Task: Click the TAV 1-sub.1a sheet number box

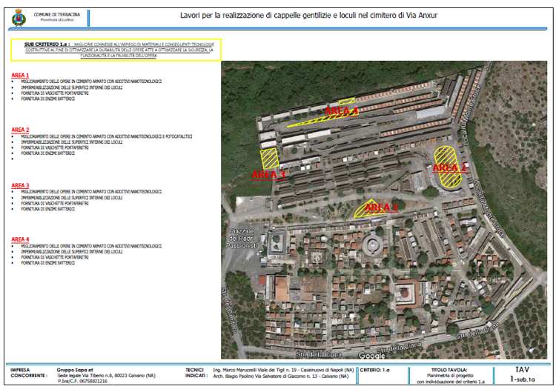Action: coord(522,373)
